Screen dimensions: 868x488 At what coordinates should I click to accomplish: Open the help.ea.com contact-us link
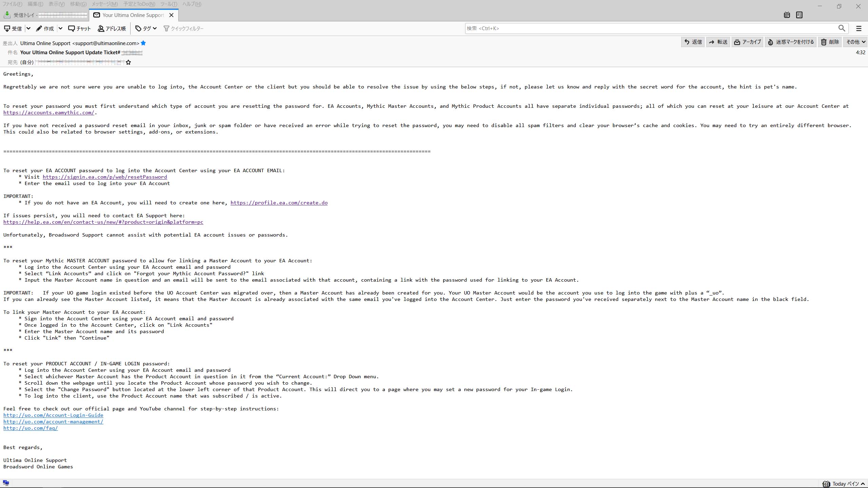[x=103, y=222]
